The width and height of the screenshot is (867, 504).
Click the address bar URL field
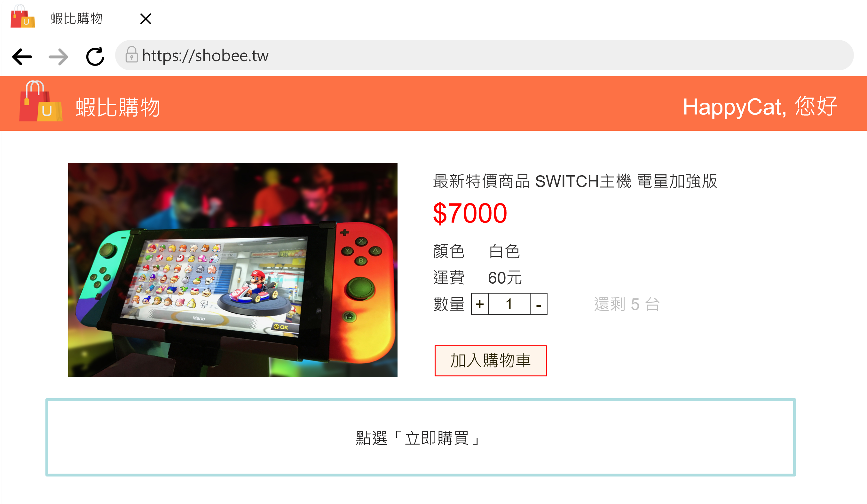coord(484,55)
